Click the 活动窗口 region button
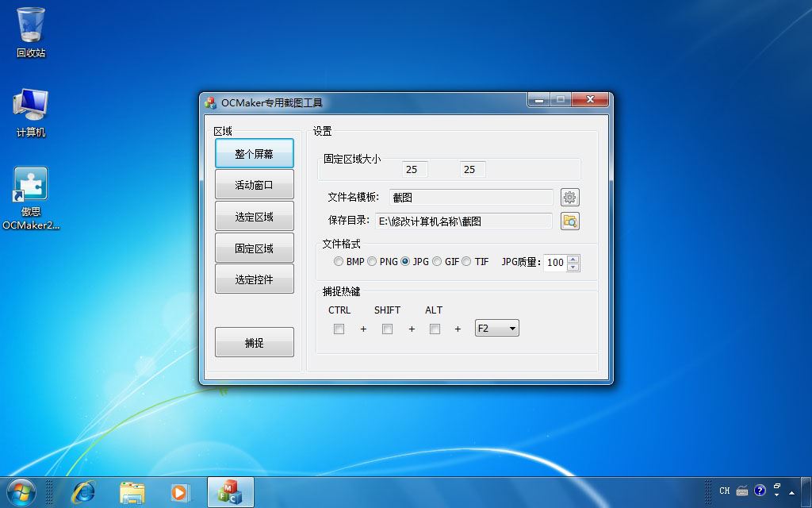812x508 pixels. tap(255, 184)
